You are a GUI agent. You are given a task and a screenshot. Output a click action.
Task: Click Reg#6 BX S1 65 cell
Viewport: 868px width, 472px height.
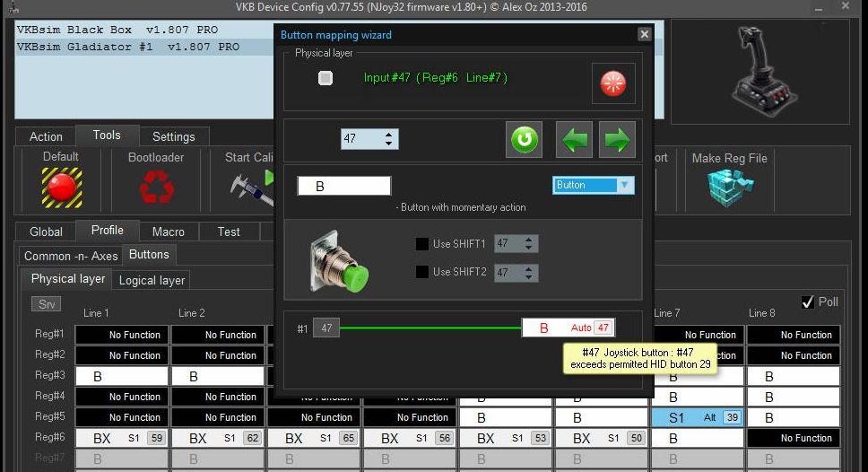pos(314,438)
